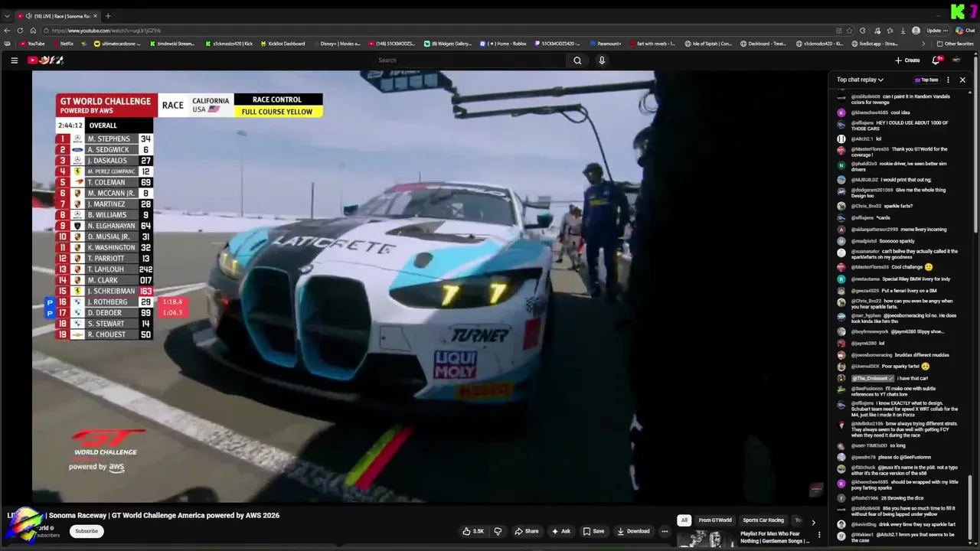This screenshot has height=551, width=980.
Task: Open Playlist For Men recommended video thumbnail
Action: (x=705, y=540)
